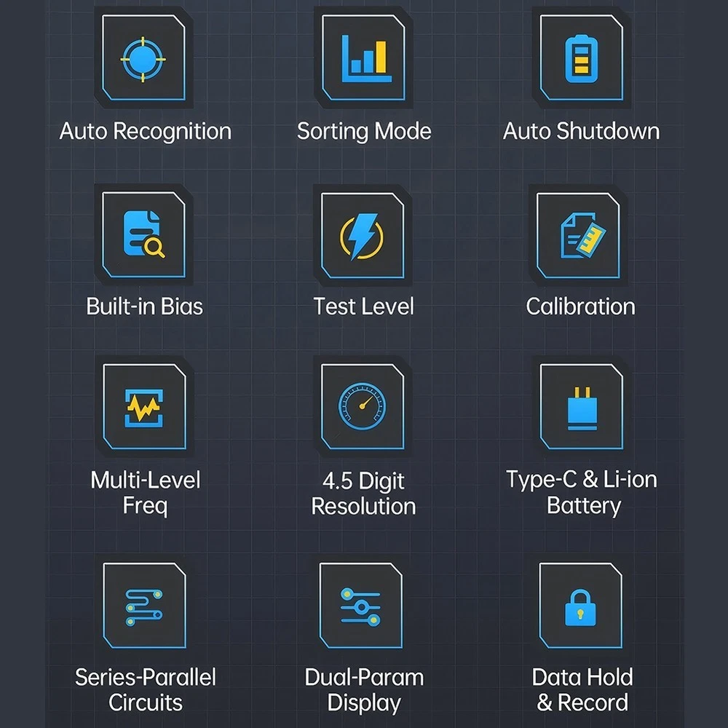This screenshot has width=728, height=728.
Task: Select the Test Level lightning bolt icon
Action: pyautogui.click(x=362, y=236)
